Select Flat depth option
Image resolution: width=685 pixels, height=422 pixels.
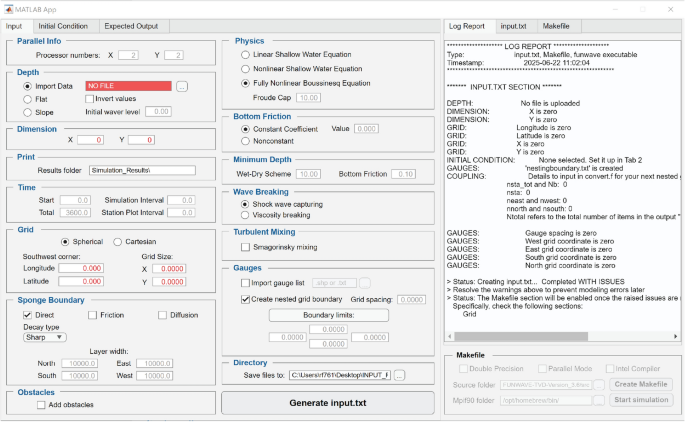point(27,99)
